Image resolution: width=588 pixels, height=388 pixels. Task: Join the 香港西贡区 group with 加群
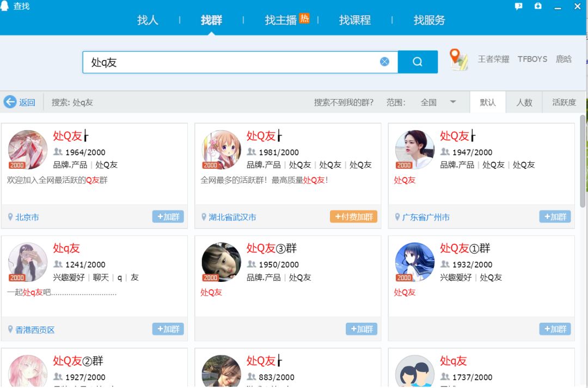click(168, 329)
